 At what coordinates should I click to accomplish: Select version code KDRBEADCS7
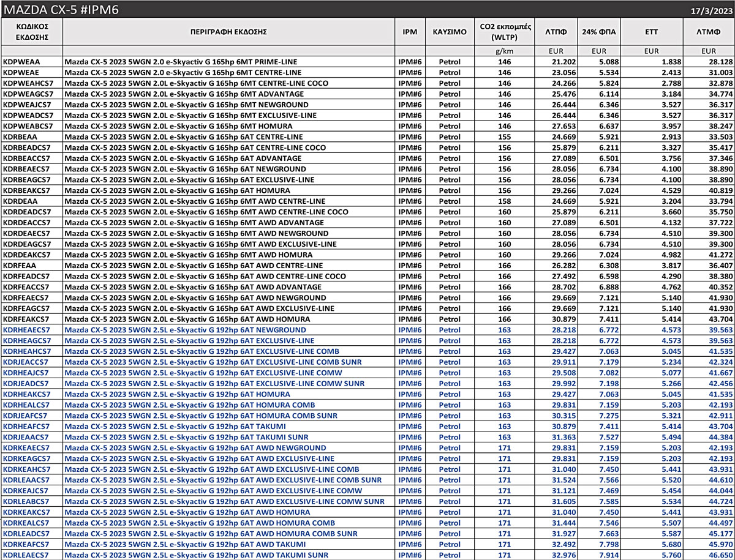[x=27, y=147]
